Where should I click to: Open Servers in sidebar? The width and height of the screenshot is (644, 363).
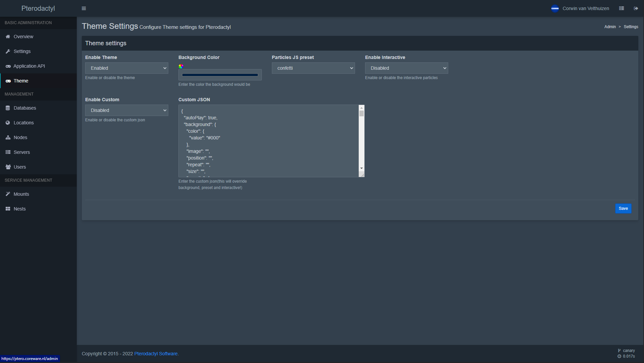[x=38, y=152]
